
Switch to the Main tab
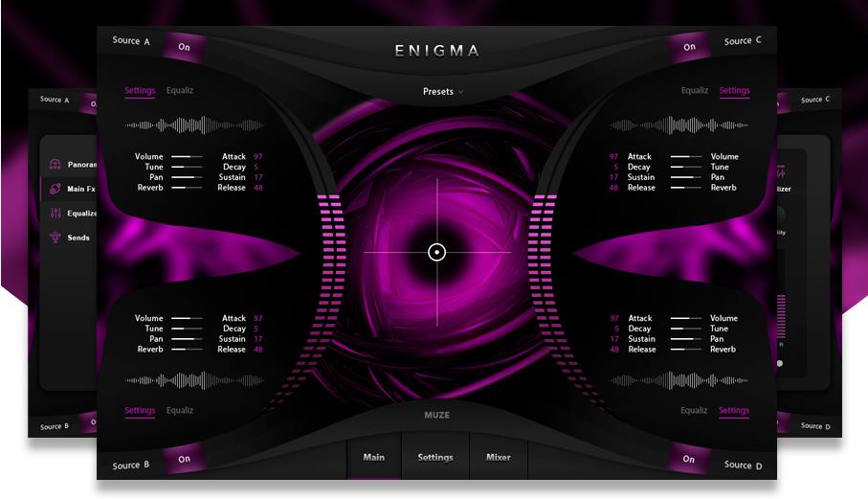point(373,457)
